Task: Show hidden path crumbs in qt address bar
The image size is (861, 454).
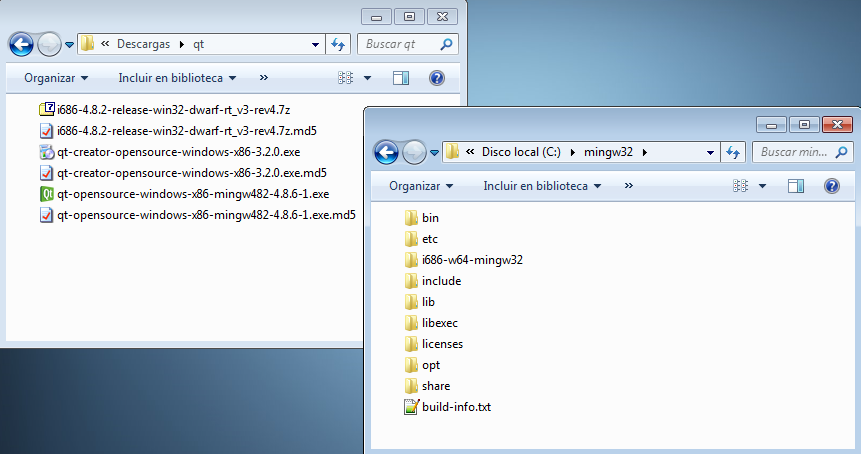Action: 105,43
